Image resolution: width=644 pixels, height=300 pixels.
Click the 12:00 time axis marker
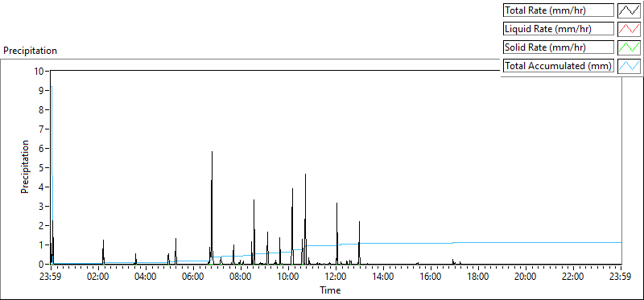pos(336,276)
